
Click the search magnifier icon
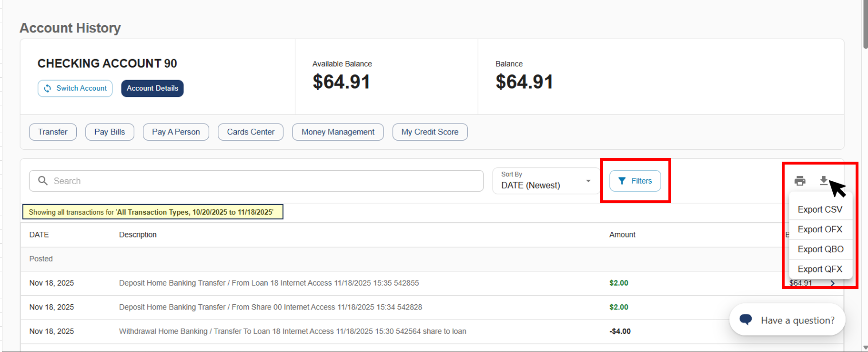click(43, 181)
